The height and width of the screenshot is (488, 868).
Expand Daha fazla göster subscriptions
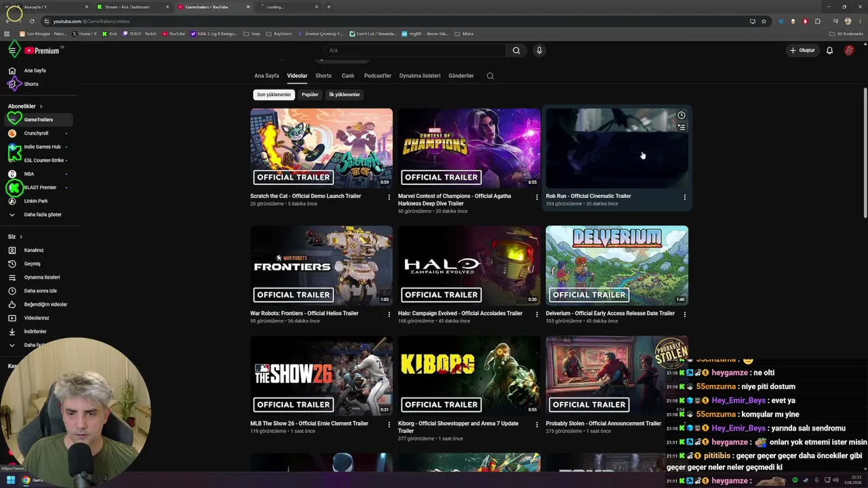click(37, 215)
